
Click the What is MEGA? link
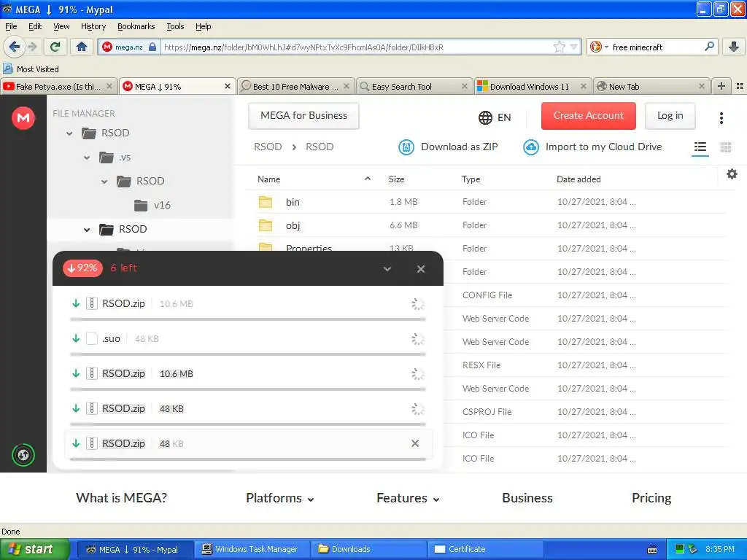click(x=122, y=498)
